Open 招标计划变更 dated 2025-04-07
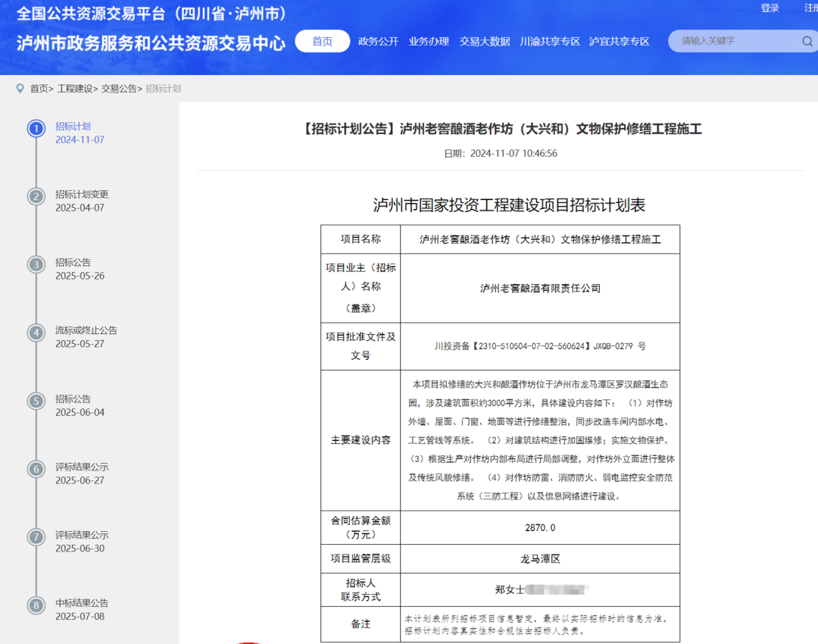Image resolution: width=818 pixels, height=644 pixels. (82, 194)
